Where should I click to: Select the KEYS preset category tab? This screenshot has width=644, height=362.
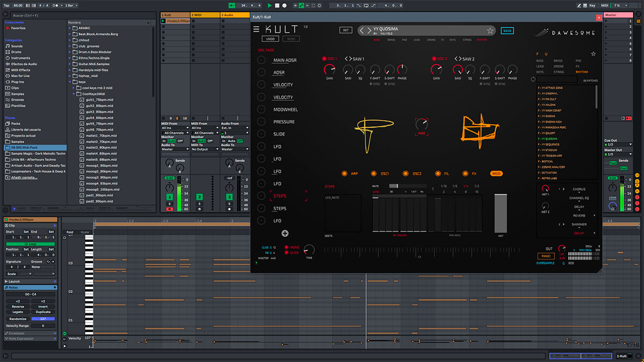click(453, 40)
